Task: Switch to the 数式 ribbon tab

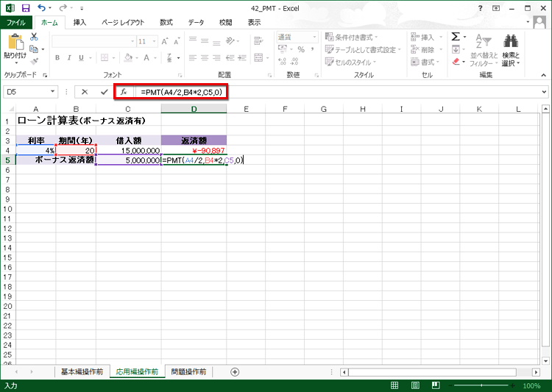Action: [x=166, y=23]
